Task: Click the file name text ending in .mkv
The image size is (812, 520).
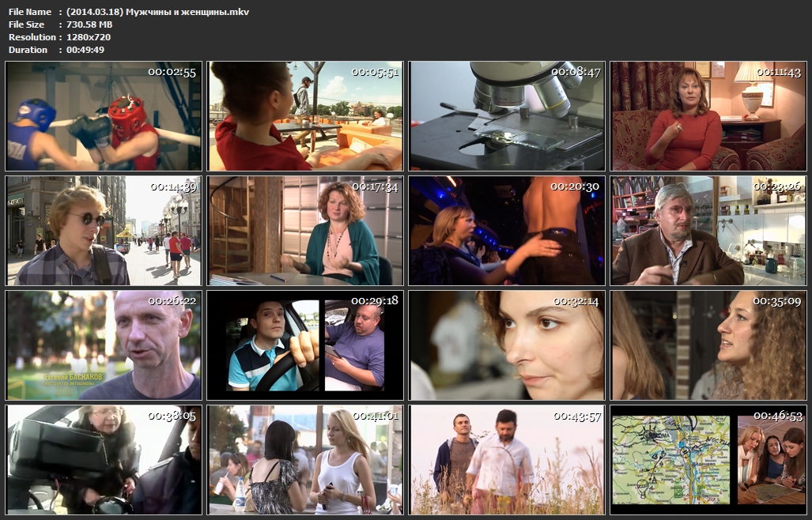Action: point(157,12)
